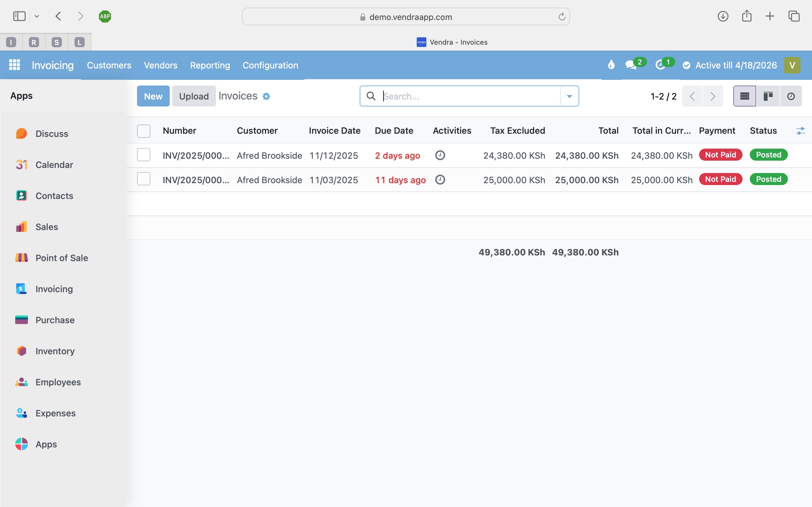Open the Customers menu
Screen dimensions: 812x507
[109, 65]
